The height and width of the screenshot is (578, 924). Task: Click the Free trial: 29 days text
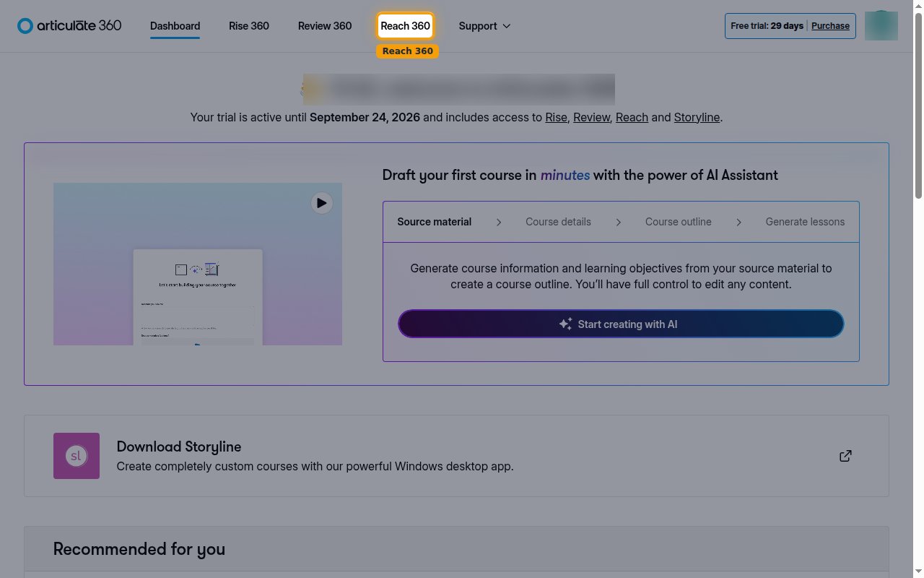click(x=767, y=26)
